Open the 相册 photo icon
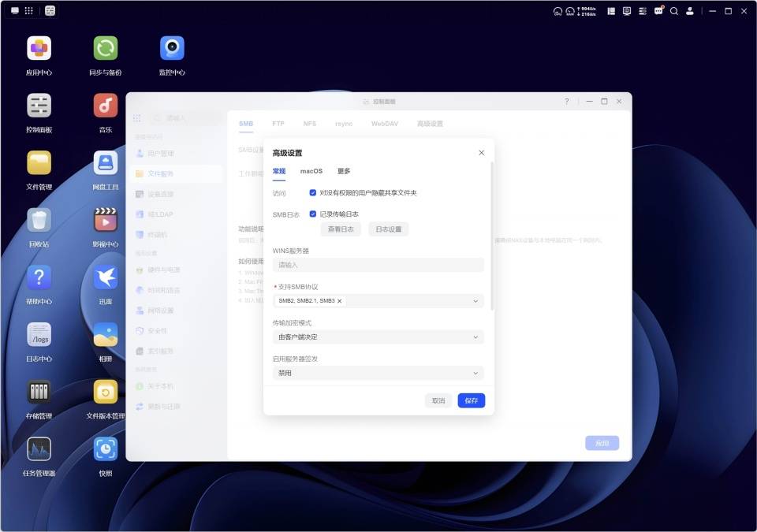 tap(106, 334)
